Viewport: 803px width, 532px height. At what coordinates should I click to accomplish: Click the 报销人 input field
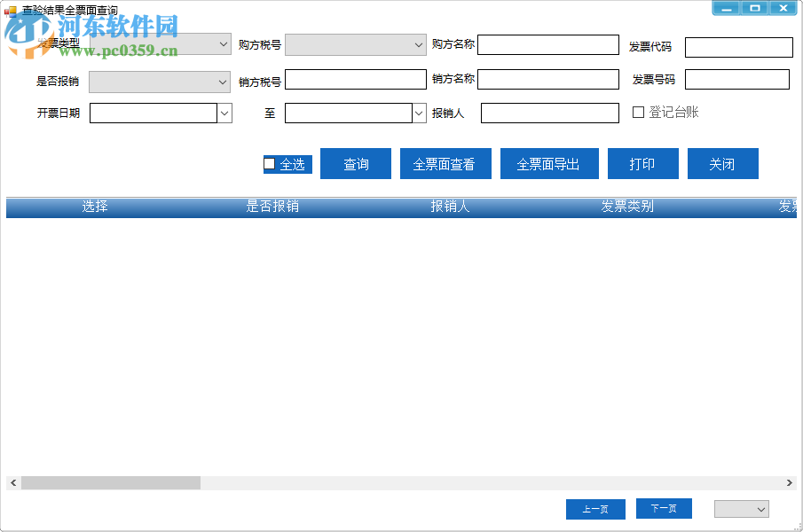point(548,113)
